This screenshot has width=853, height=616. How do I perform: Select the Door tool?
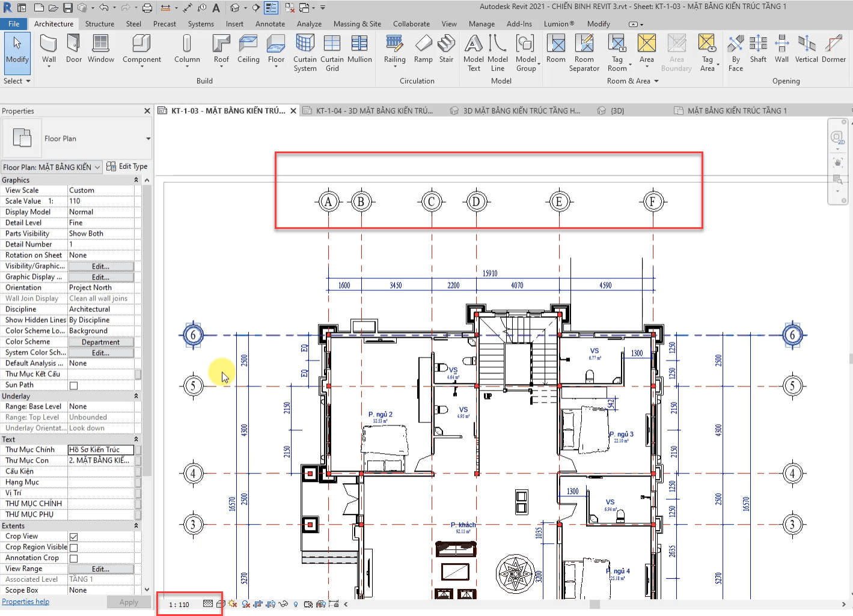[x=74, y=49]
